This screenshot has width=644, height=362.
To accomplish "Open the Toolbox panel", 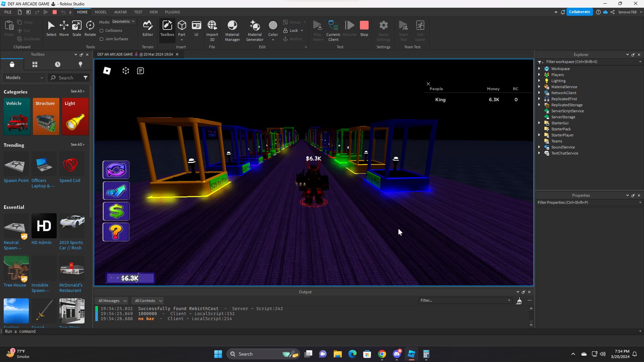I will pyautogui.click(x=167, y=28).
